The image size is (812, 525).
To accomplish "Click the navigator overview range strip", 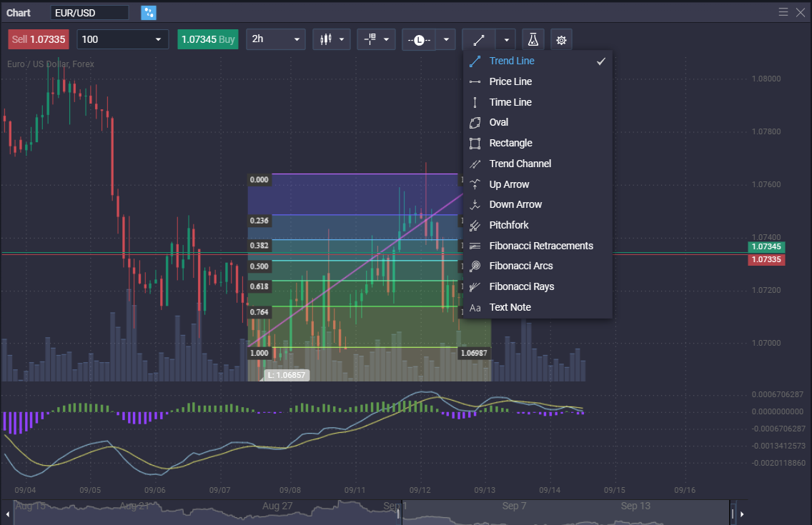I will pyautogui.click(x=371, y=512).
